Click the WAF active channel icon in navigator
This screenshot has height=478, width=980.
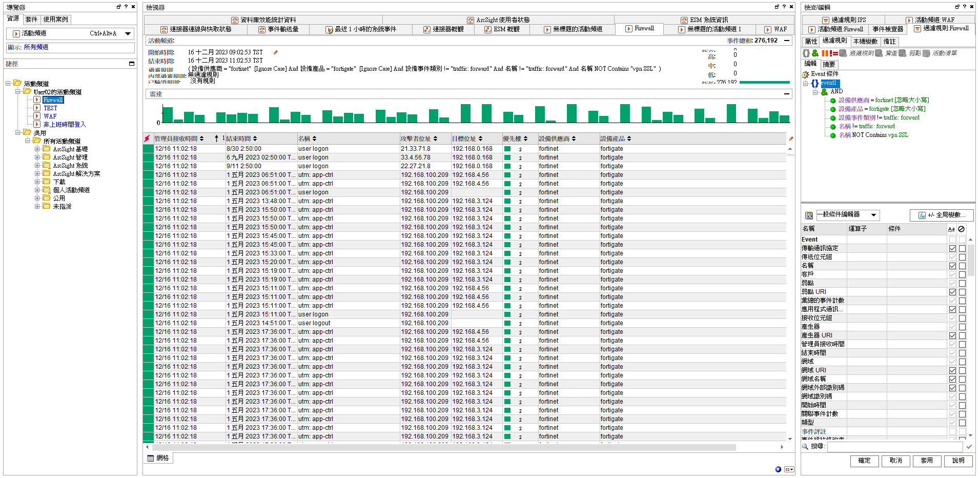click(x=37, y=116)
